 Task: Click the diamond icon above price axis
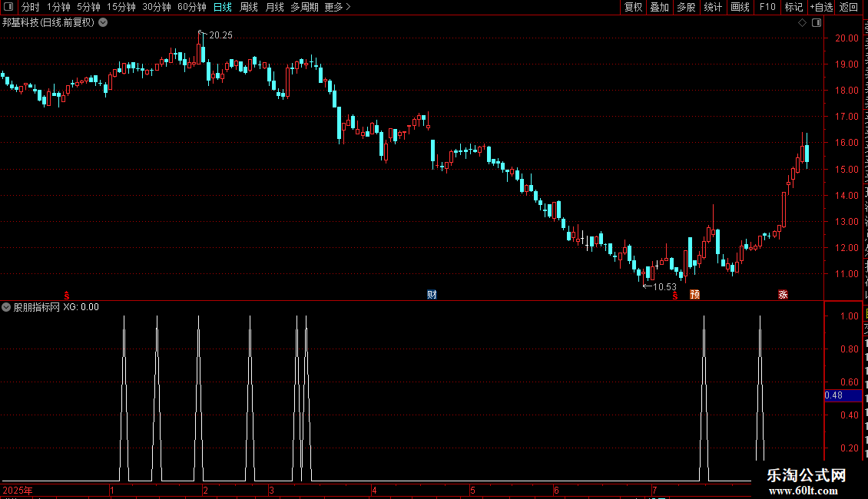pos(802,23)
